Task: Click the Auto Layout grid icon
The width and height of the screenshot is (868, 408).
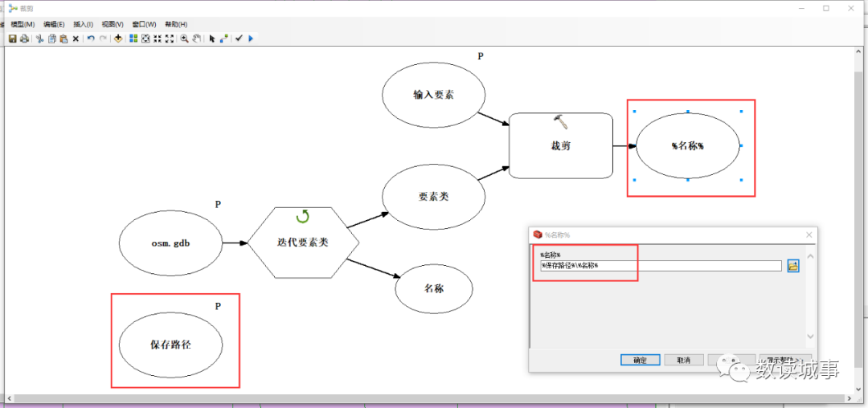Action: [x=133, y=39]
